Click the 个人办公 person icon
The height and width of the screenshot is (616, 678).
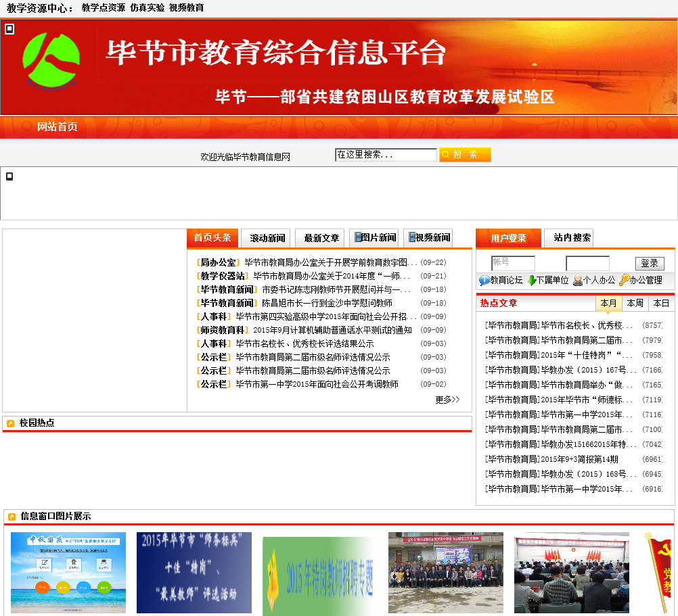578,281
